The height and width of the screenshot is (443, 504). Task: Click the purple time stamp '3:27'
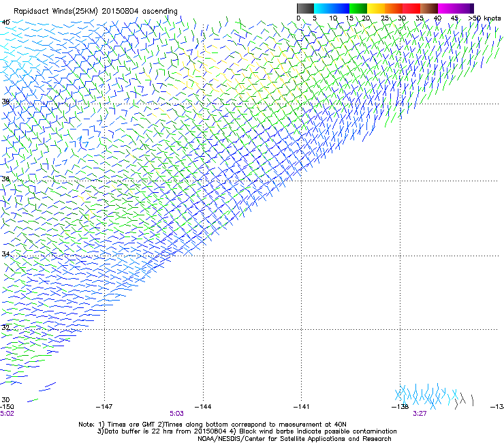pos(420,414)
